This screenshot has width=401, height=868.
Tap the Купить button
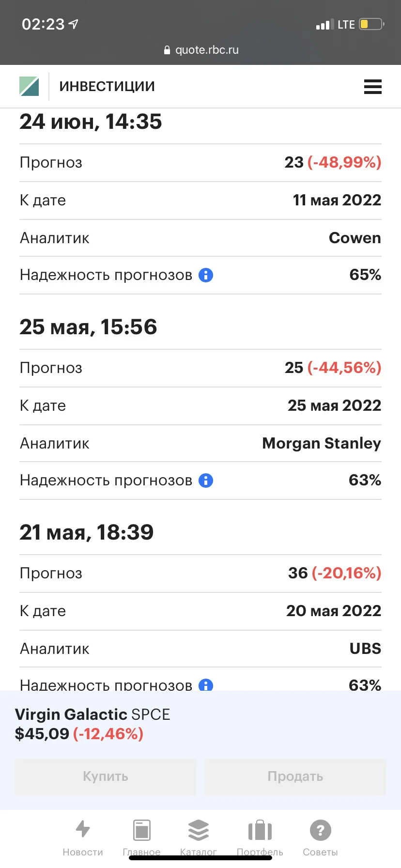pos(106,776)
